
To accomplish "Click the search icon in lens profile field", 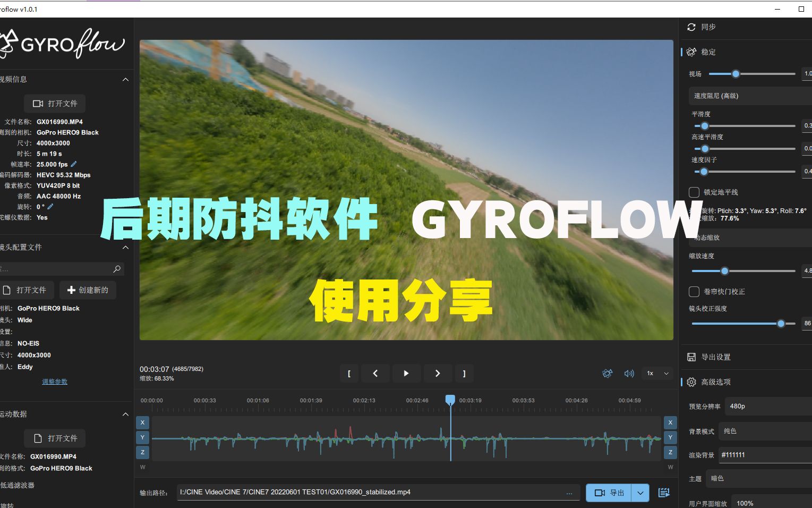I will (117, 269).
